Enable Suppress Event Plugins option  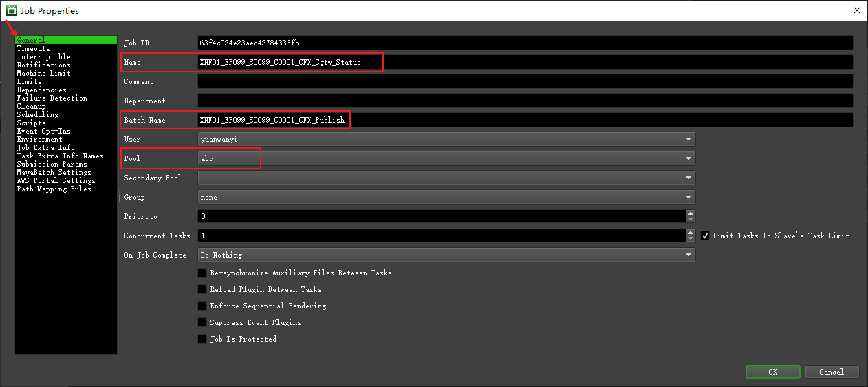(x=202, y=322)
